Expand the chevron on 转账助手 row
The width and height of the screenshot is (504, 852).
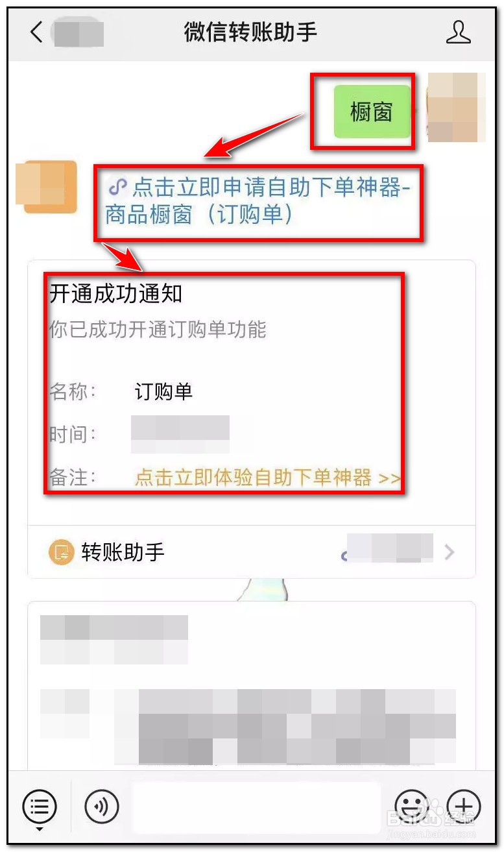click(x=450, y=552)
